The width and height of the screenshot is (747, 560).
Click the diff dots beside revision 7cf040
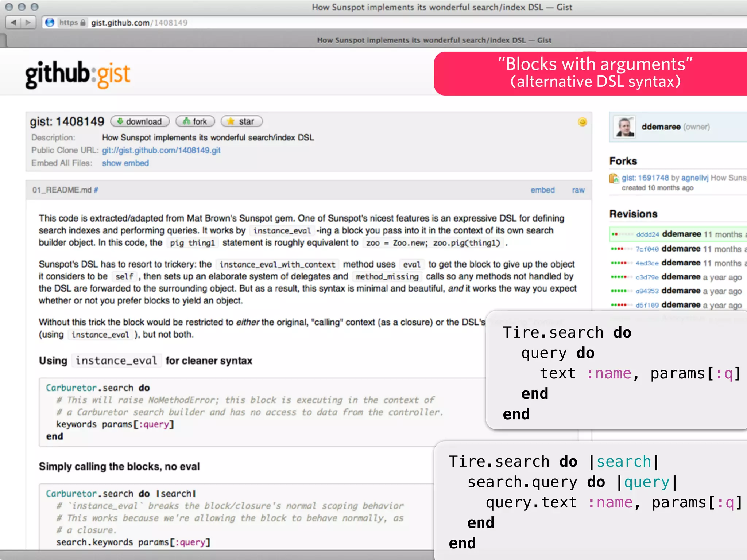tap(622, 249)
